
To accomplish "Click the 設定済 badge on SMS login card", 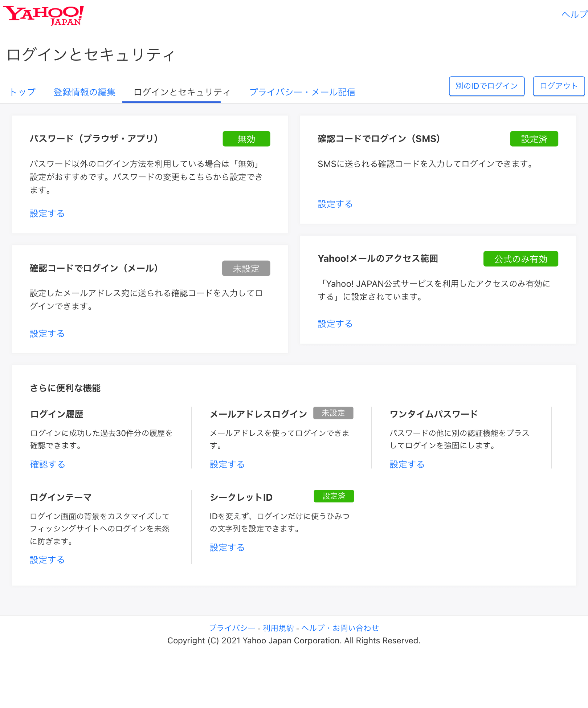I will point(534,139).
